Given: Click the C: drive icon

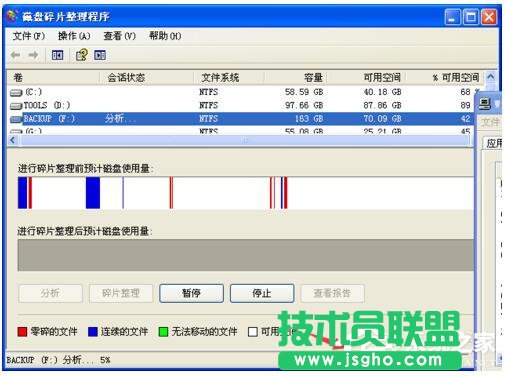Looking at the screenshot, I should [16, 92].
